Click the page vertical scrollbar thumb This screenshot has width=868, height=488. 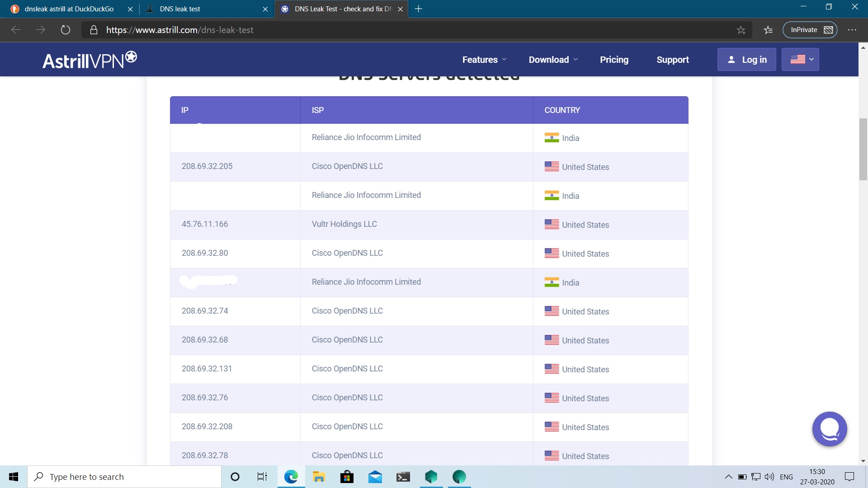tap(863, 149)
